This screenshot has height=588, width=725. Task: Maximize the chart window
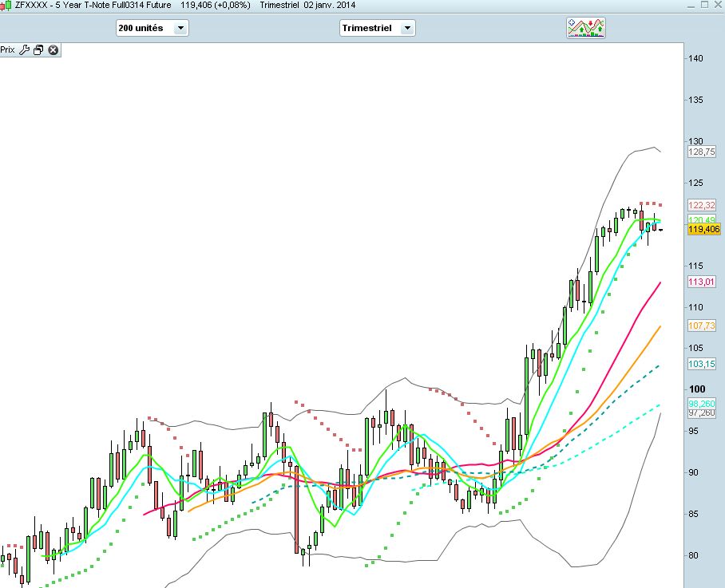[x=704, y=6]
